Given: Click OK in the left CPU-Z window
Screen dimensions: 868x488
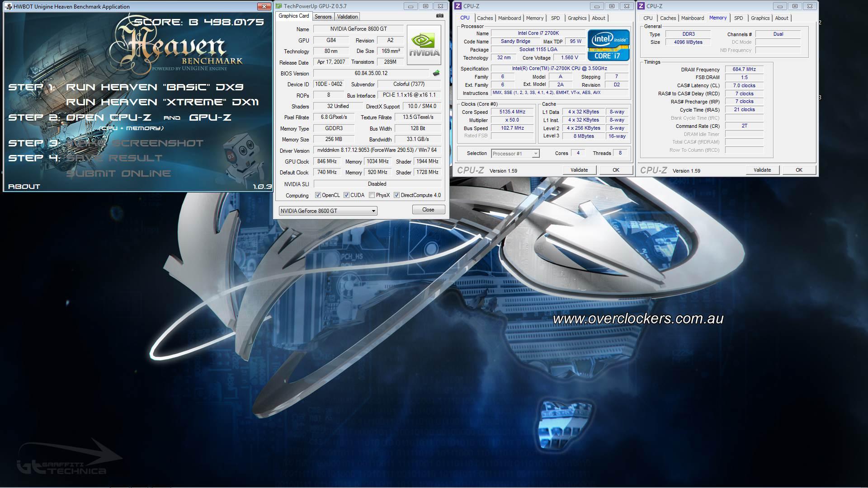Looking at the screenshot, I should coord(616,170).
